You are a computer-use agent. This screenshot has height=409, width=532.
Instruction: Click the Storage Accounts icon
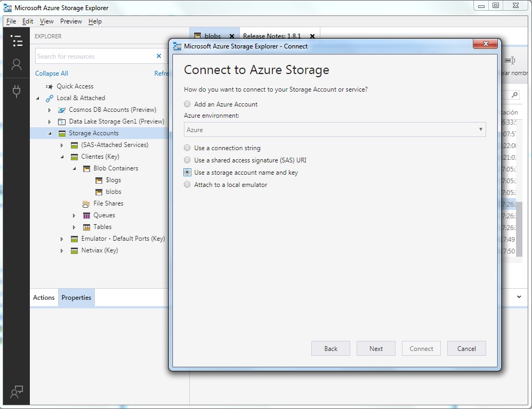pos(62,133)
